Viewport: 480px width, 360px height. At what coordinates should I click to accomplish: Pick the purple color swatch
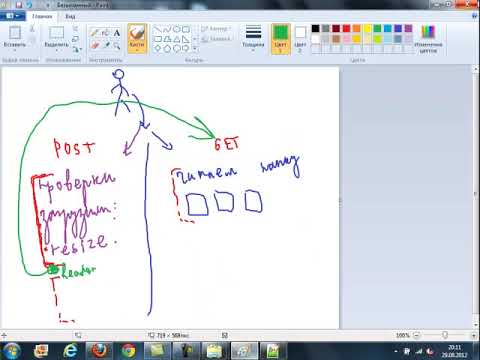click(x=408, y=29)
